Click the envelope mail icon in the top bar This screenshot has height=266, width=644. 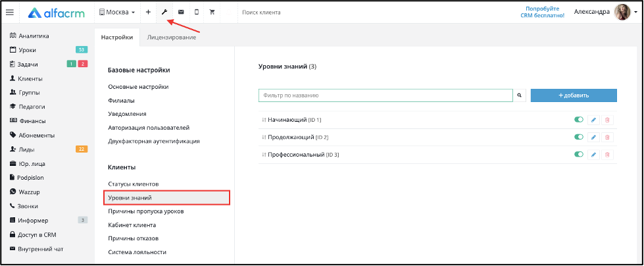181,13
